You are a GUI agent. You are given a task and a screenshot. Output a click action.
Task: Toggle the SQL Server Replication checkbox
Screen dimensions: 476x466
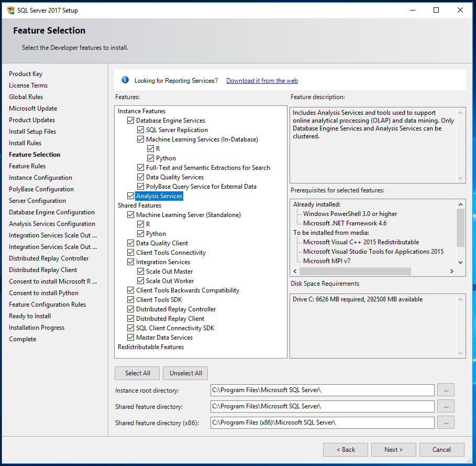click(141, 130)
